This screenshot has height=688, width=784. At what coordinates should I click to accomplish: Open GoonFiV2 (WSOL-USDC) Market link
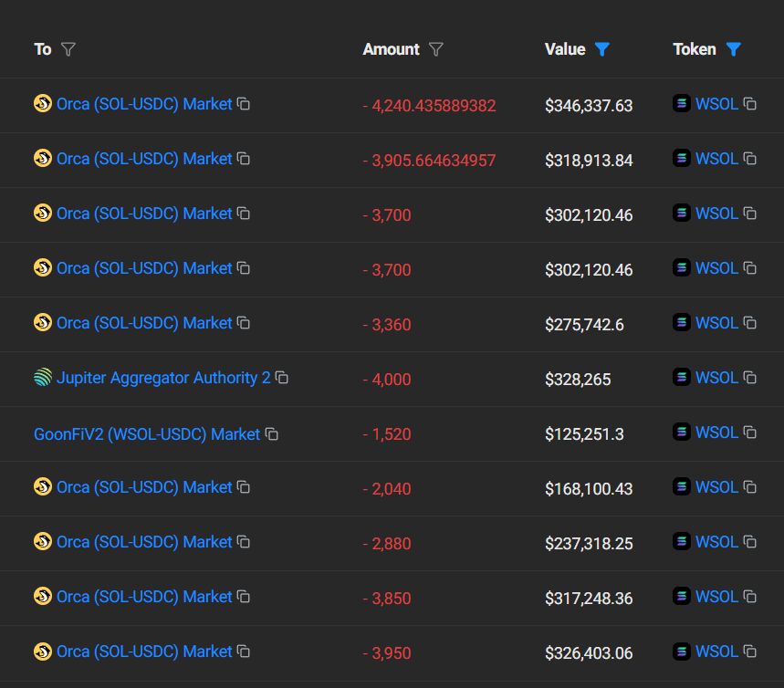[147, 434]
